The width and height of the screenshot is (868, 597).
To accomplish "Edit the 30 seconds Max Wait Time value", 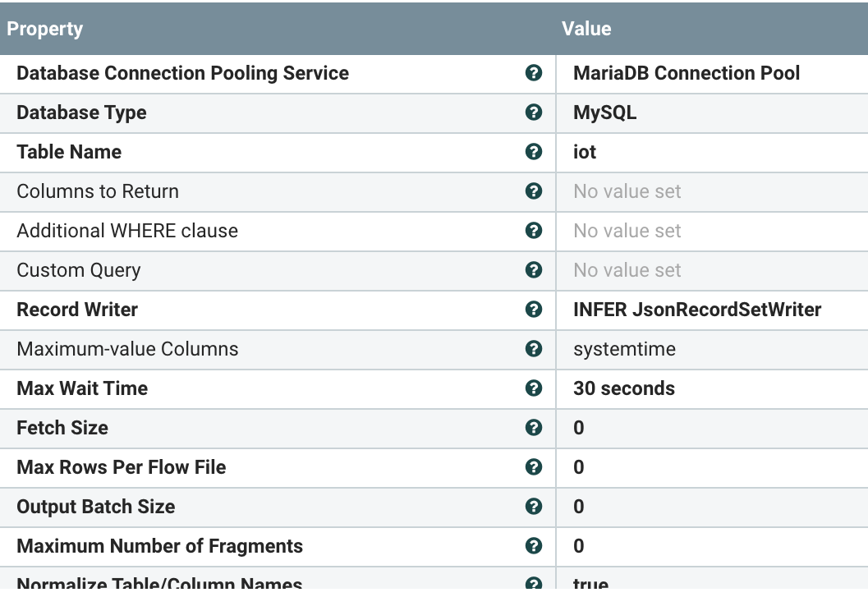I will click(x=623, y=388).
